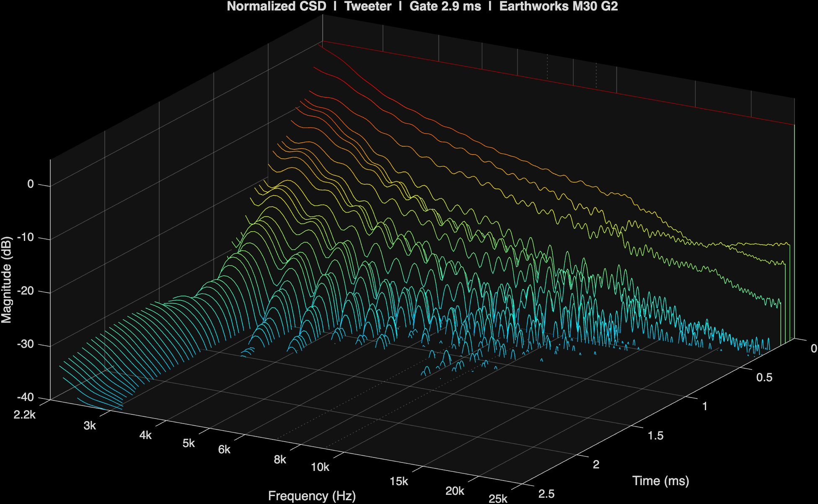This screenshot has width=818, height=504.
Task: Click the 4k frequency tick label
Action: coord(145,435)
